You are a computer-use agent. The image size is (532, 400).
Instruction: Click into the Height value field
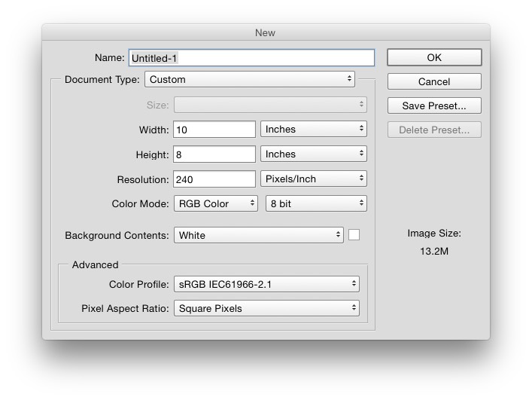[214, 154]
